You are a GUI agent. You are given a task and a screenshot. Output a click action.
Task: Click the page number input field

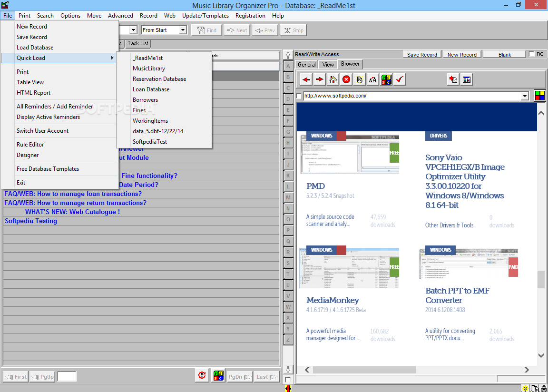67,377
